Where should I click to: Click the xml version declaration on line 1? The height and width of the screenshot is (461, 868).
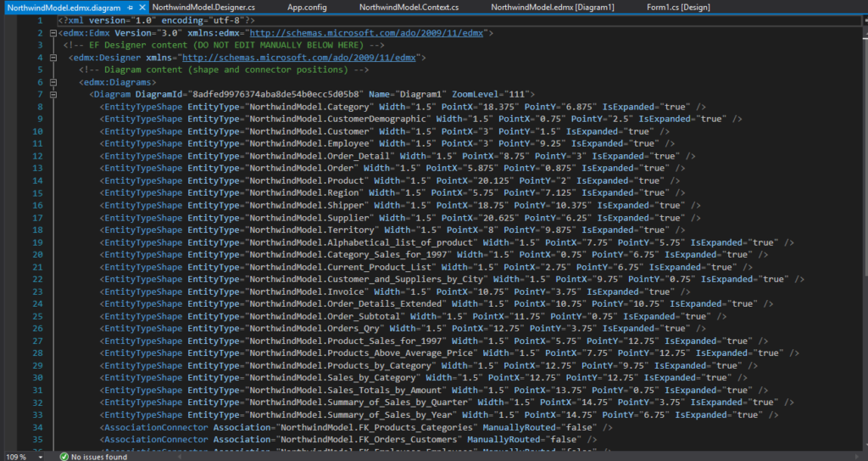(x=157, y=20)
